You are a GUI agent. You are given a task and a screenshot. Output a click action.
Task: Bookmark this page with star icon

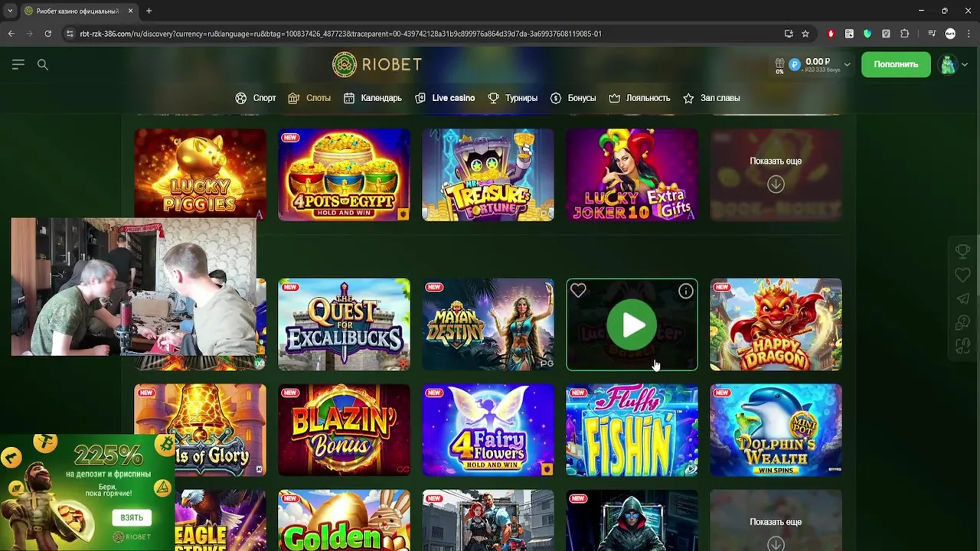tap(805, 34)
